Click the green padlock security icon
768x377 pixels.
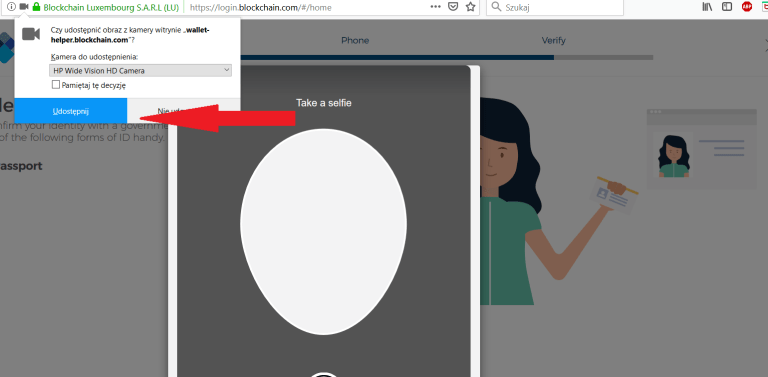tap(36, 7)
